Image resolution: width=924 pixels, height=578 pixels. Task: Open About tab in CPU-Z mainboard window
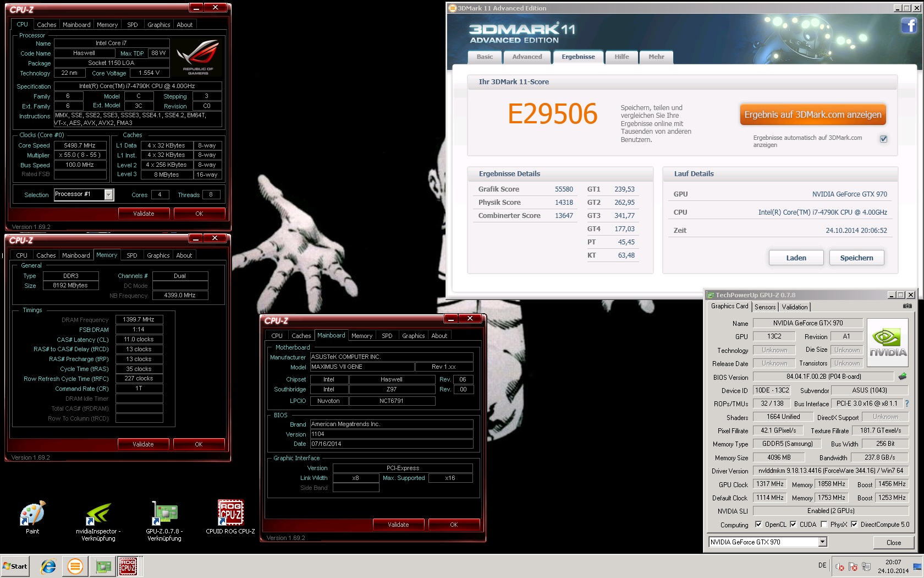[x=439, y=336]
